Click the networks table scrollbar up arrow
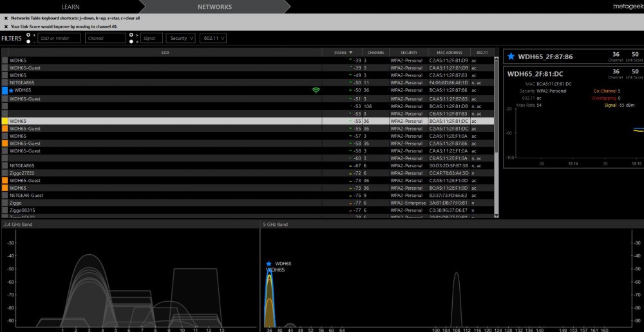 [x=496, y=59]
